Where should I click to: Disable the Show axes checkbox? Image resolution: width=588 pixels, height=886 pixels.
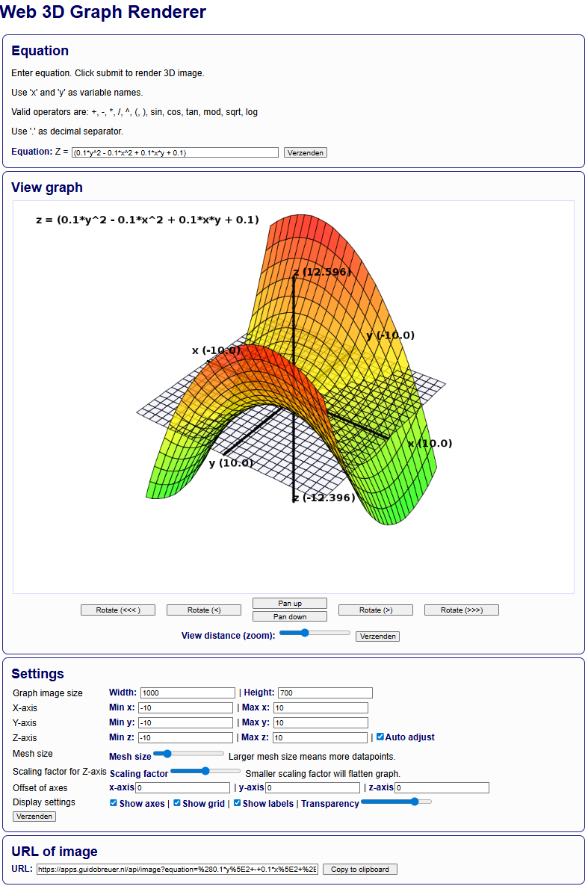[x=114, y=803]
